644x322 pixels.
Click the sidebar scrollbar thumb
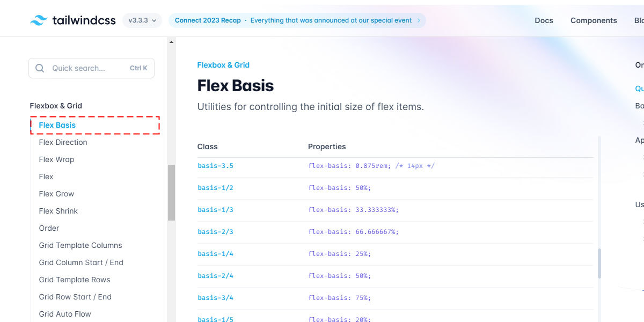click(171, 193)
